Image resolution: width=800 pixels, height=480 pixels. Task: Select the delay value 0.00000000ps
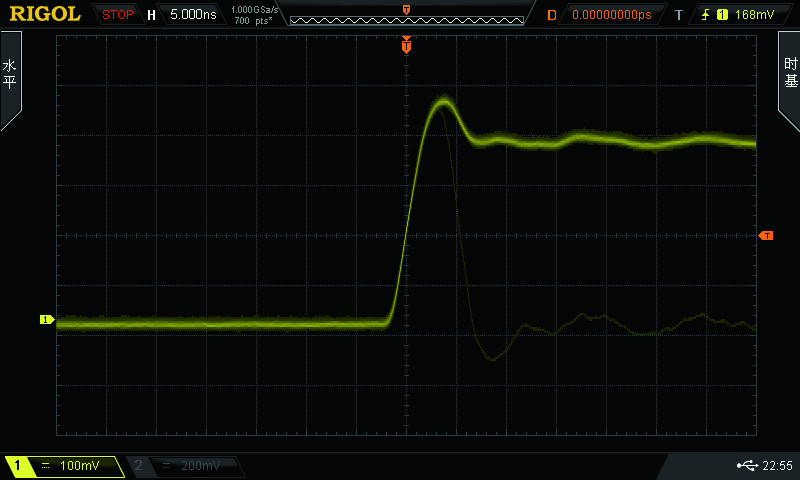(x=612, y=15)
